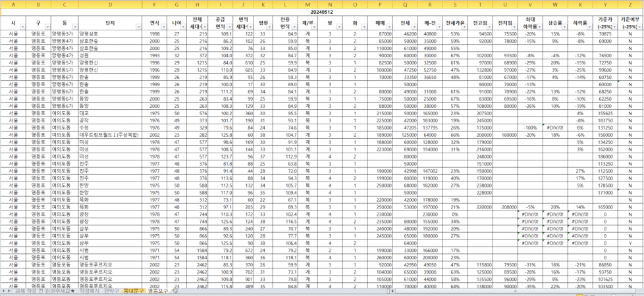Select the 183750 value in 기준가 column

[604, 120]
